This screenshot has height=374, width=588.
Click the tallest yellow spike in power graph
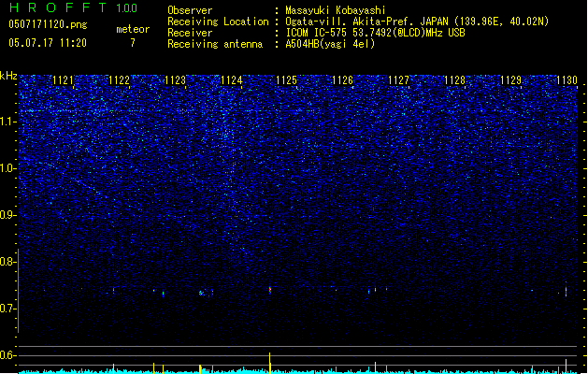[269, 363]
